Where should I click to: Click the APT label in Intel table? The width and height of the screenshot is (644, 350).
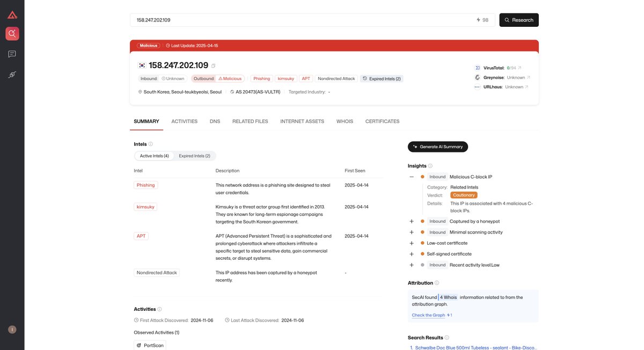pos(141,236)
